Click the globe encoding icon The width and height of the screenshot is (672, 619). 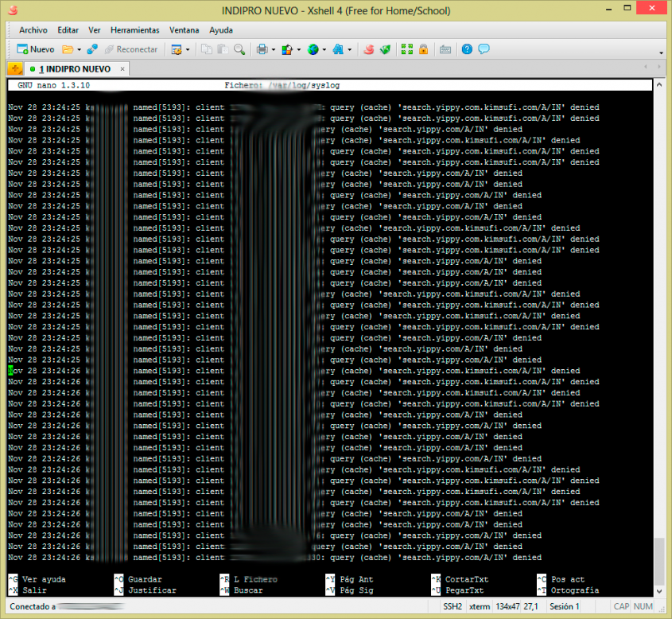(313, 49)
